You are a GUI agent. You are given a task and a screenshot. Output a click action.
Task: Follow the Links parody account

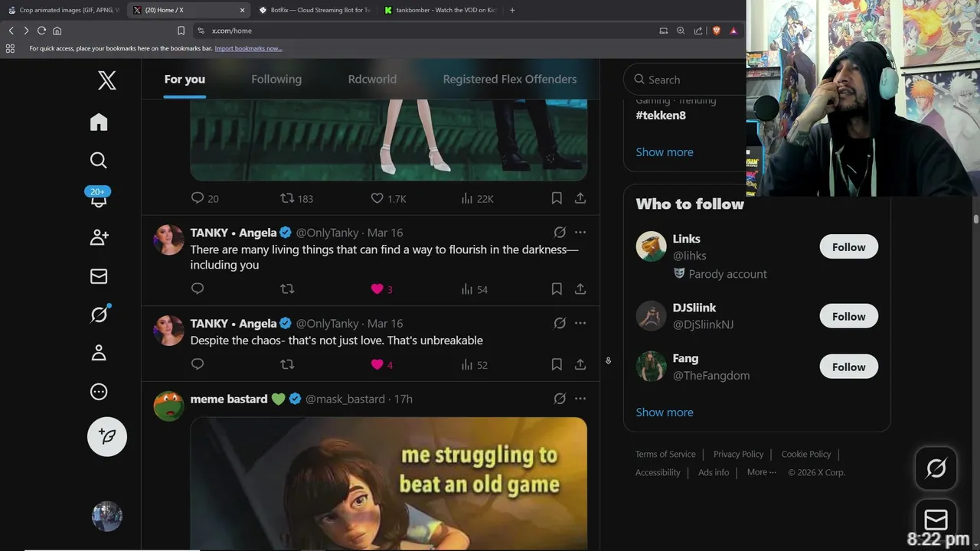848,247
